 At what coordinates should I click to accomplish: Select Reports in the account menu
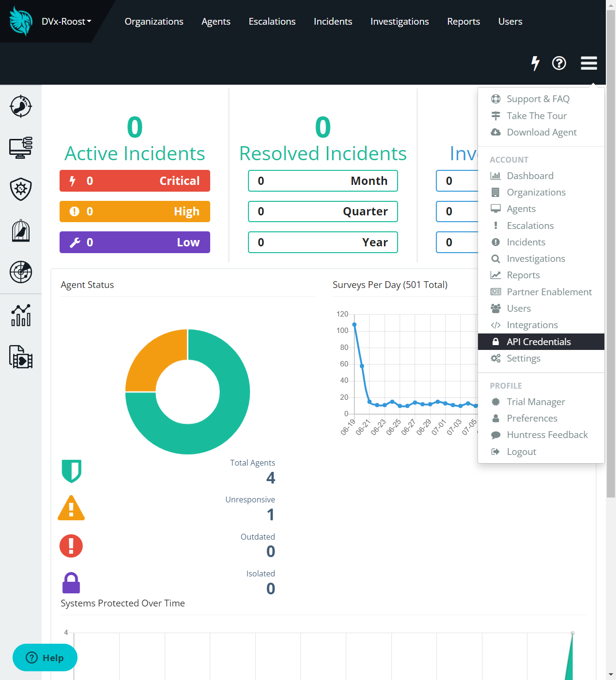[541, 275]
